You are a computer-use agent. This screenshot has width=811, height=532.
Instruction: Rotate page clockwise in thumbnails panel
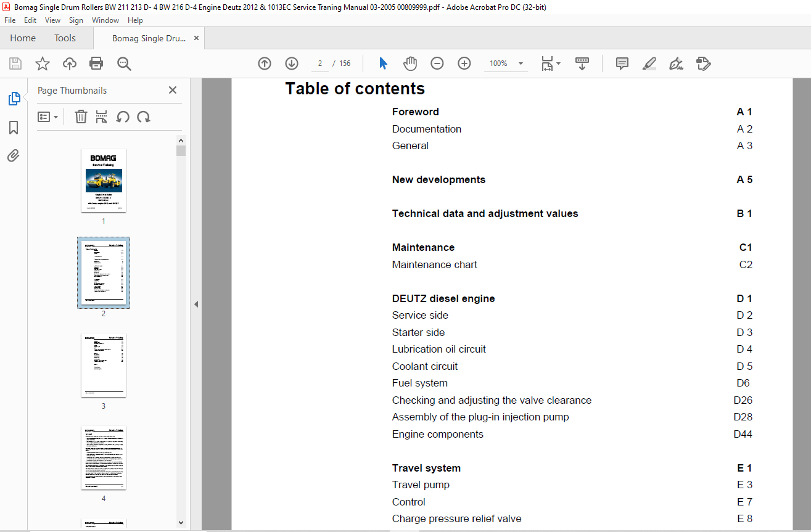(x=144, y=117)
